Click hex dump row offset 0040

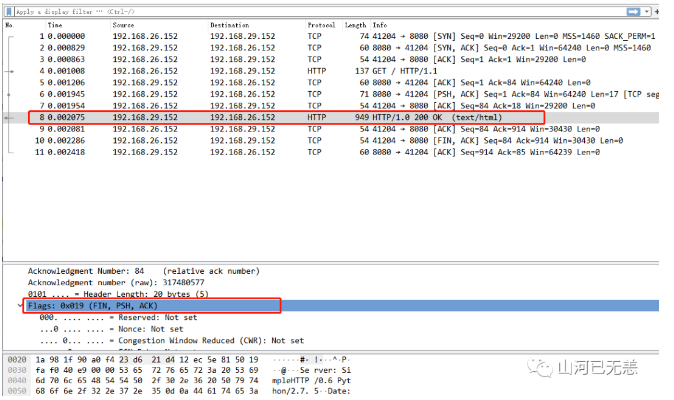coord(17,381)
